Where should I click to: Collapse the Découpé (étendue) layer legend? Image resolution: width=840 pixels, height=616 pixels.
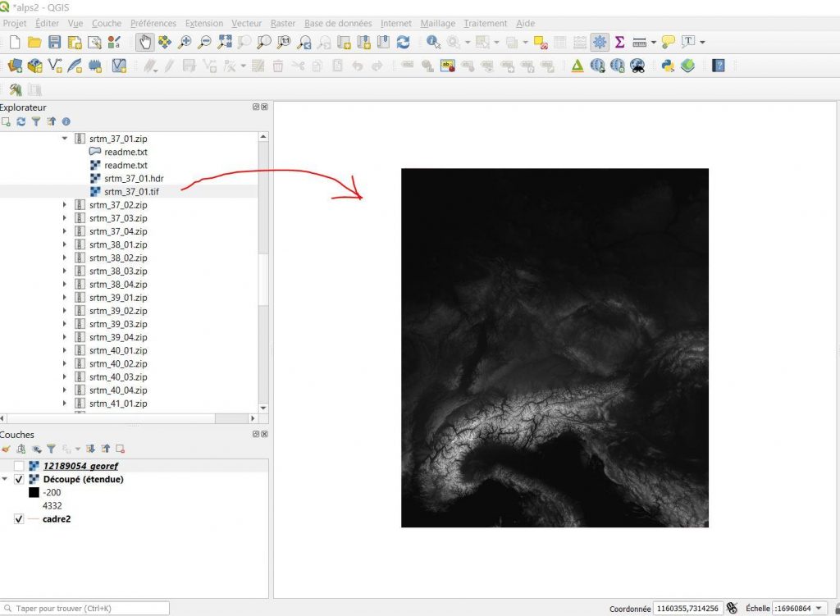coord(5,479)
